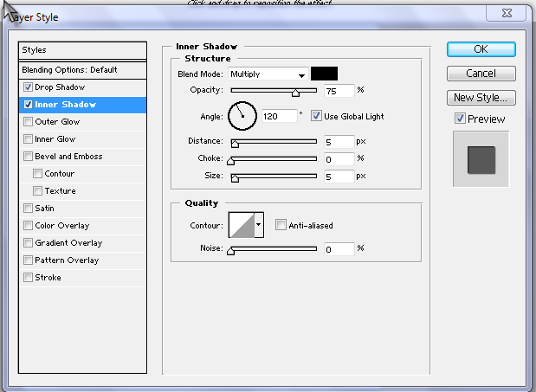Screen dimensions: 536x392
Task: Click the Distance value field
Action: coord(339,142)
